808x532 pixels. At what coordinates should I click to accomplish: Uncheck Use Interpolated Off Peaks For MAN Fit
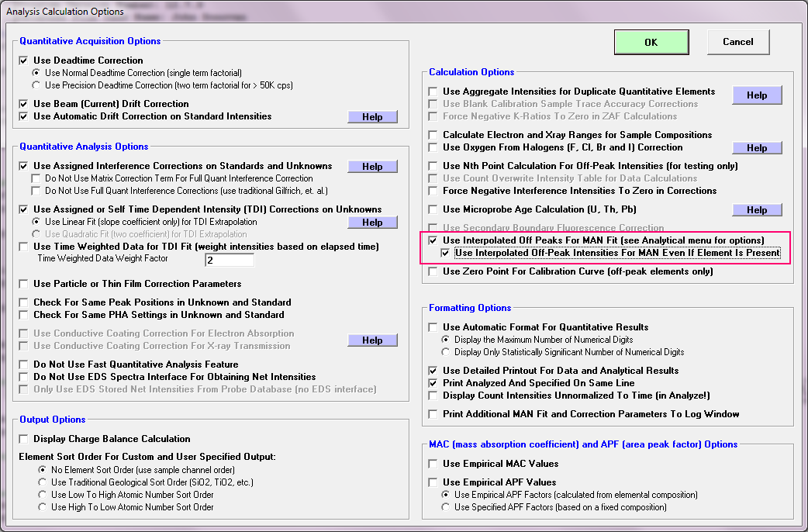[x=433, y=240]
